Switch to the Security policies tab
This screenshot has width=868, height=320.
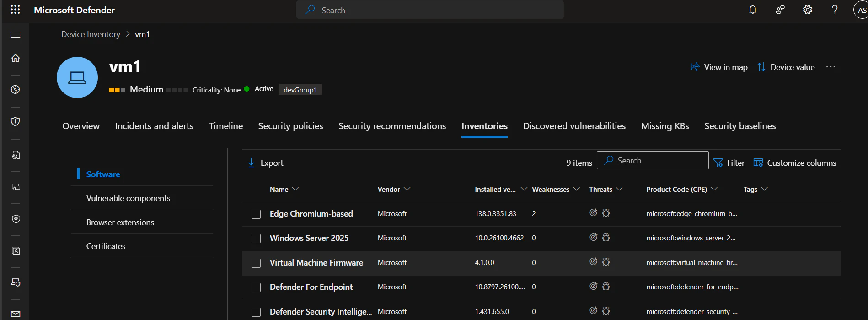click(290, 126)
